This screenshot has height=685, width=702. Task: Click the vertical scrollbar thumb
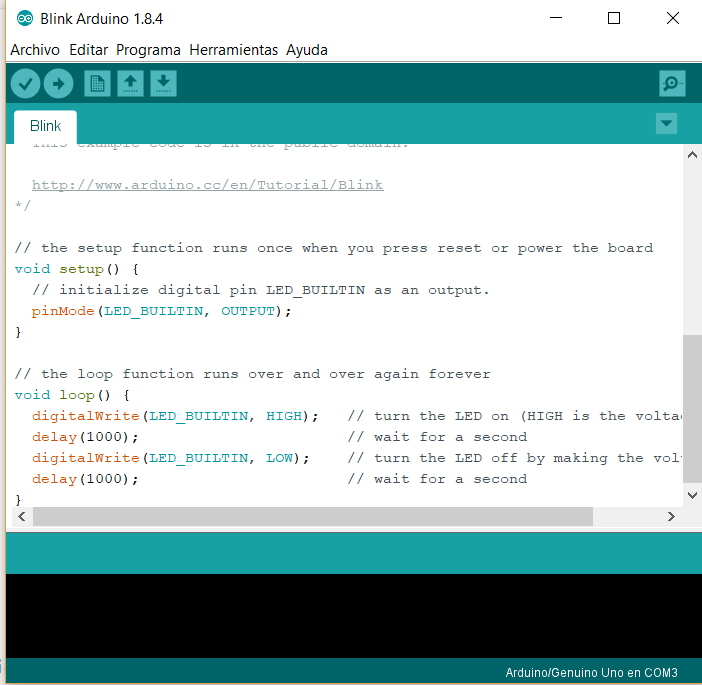[x=692, y=408]
